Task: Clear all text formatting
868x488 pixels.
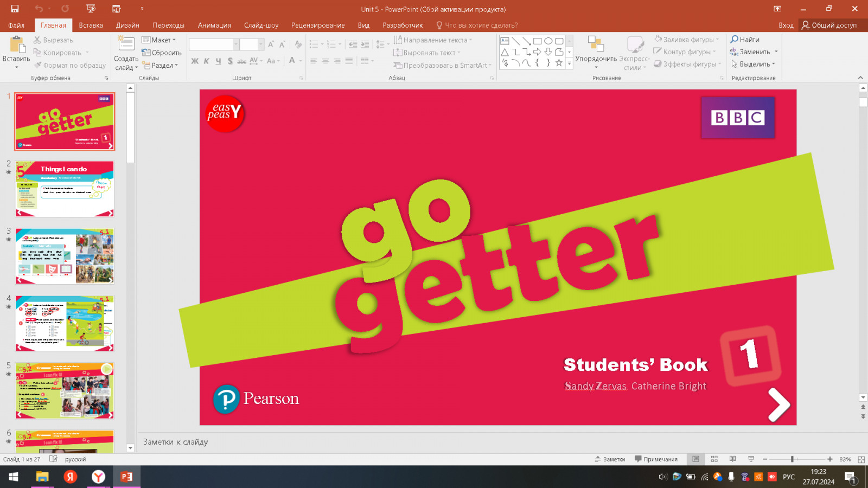Action: click(x=298, y=44)
